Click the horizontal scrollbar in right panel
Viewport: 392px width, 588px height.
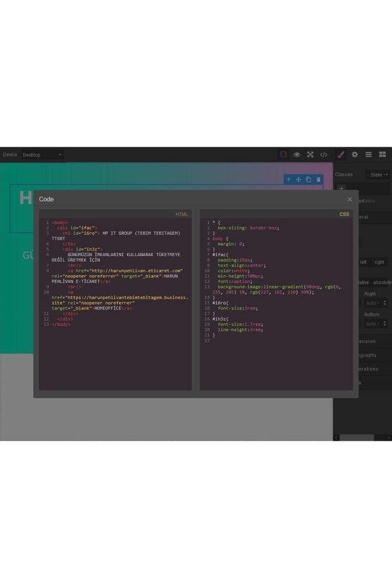tap(357, 438)
